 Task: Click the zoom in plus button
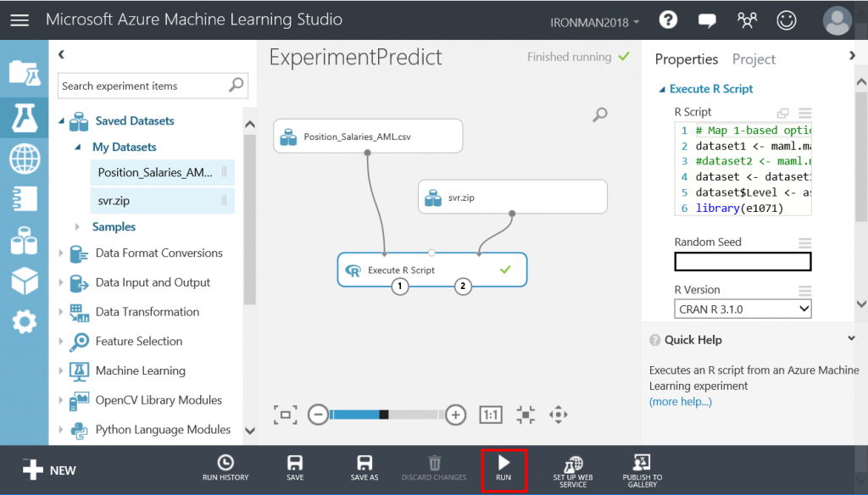tap(455, 414)
